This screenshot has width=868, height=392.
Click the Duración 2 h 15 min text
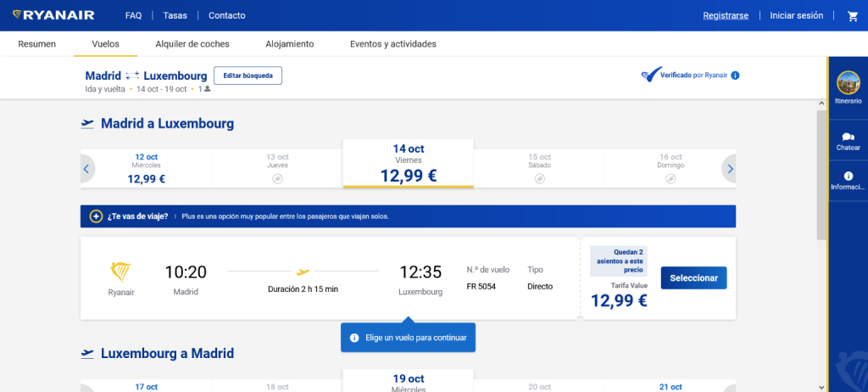coord(303,288)
